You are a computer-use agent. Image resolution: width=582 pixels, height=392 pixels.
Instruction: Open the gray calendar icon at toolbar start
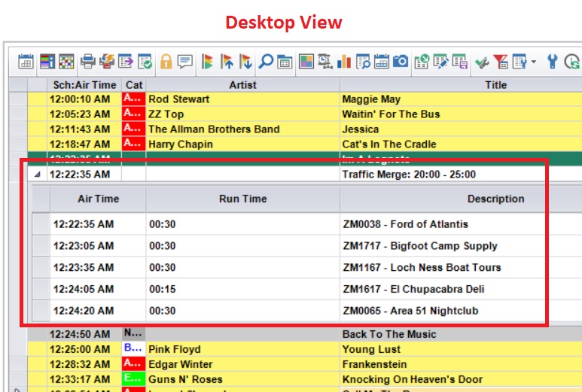tap(26, 62)
